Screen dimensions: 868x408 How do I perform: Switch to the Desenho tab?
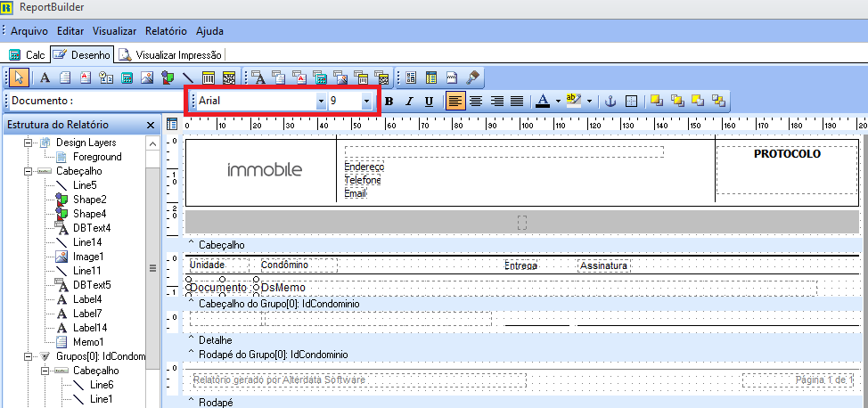coord(82,54)
